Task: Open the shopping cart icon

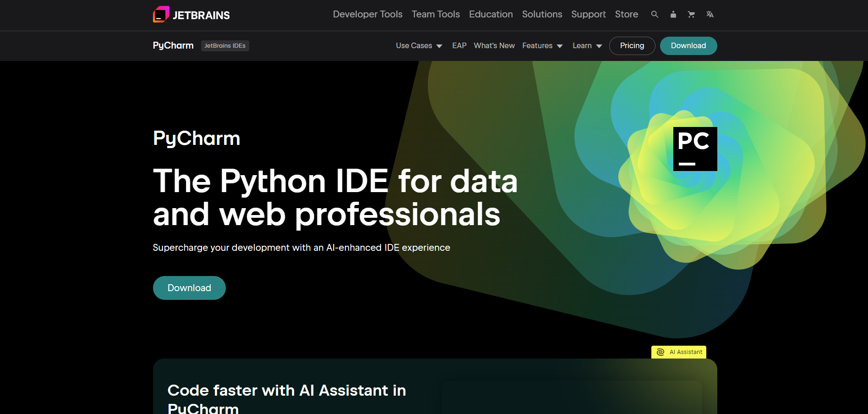Action: coord(691,14)
